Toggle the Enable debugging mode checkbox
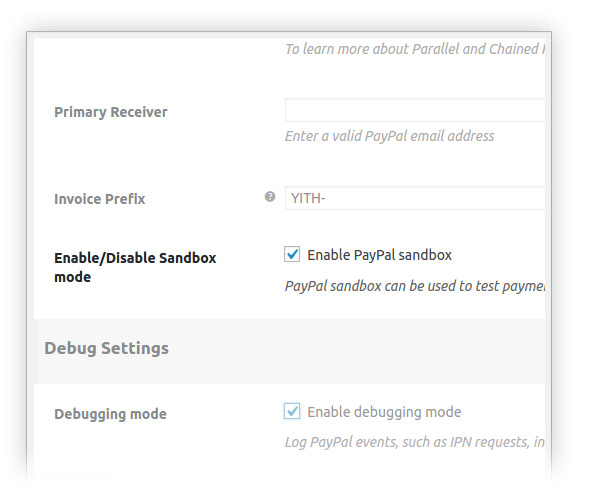600x496 pixels. click(292, 411)
